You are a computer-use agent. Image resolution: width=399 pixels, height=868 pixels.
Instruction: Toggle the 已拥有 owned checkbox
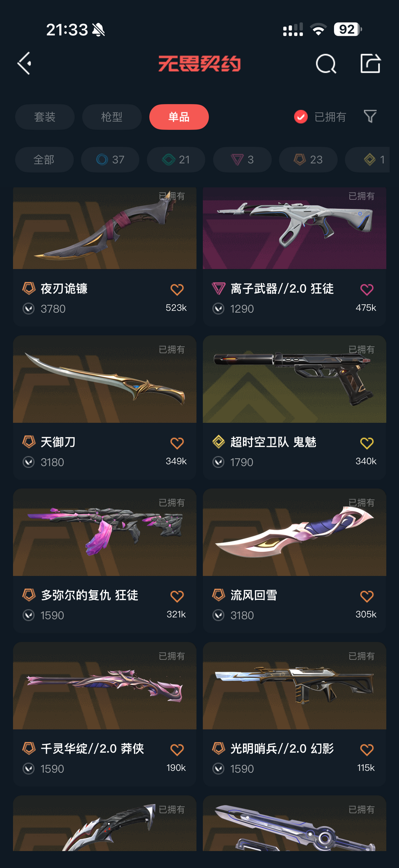click(x=301, y=117)
